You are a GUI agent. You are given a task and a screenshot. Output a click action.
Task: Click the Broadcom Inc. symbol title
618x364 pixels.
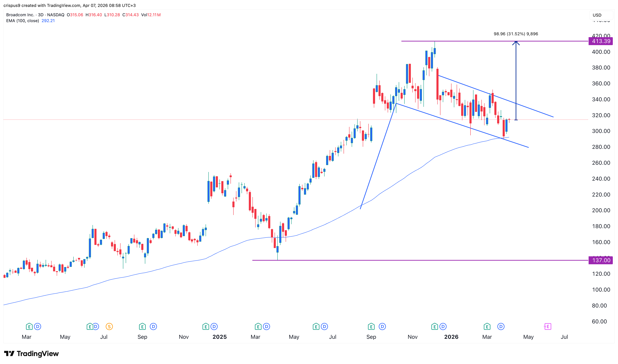click(x=20, y=15)
